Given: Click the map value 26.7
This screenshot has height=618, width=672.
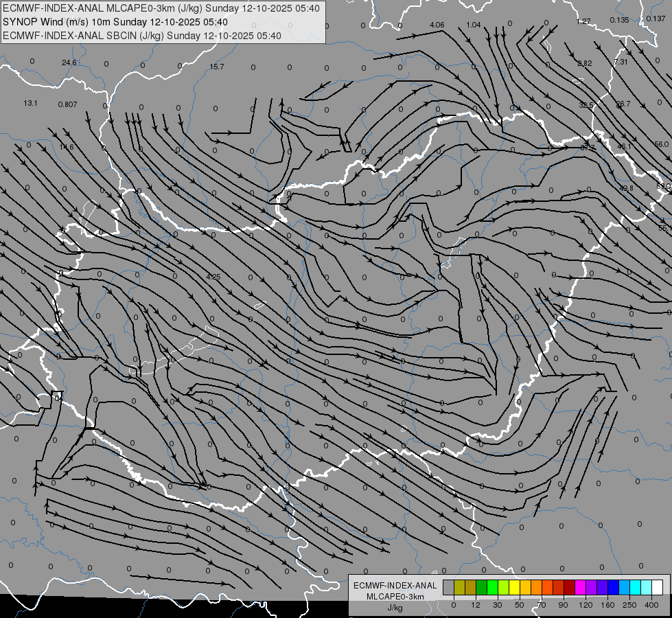Looking at the screenshot, I should tap(623, 104).
